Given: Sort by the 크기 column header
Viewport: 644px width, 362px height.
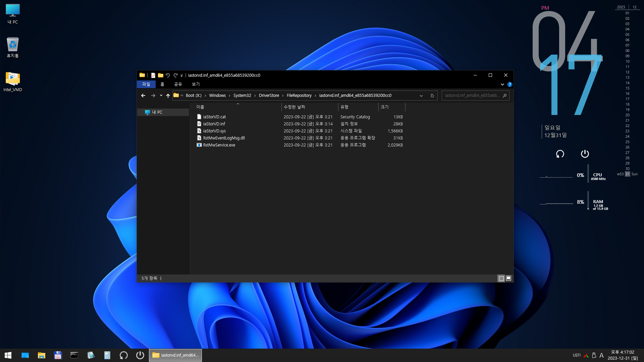Looking at the screenshot, I should (x=392, y=107).
